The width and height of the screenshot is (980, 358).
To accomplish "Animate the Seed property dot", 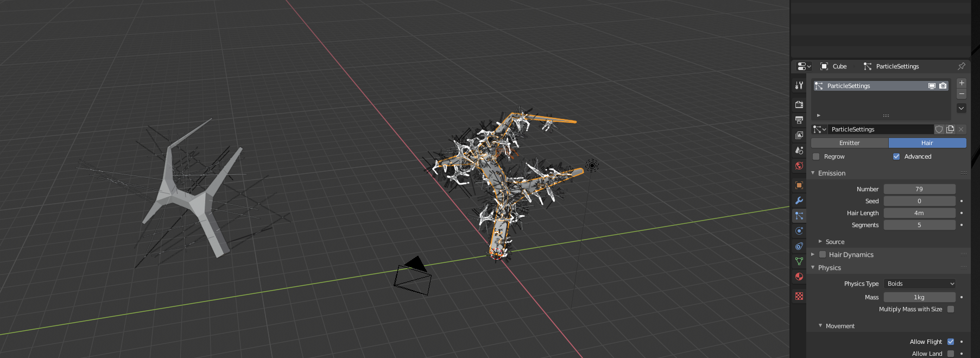I will click(962, 201).
